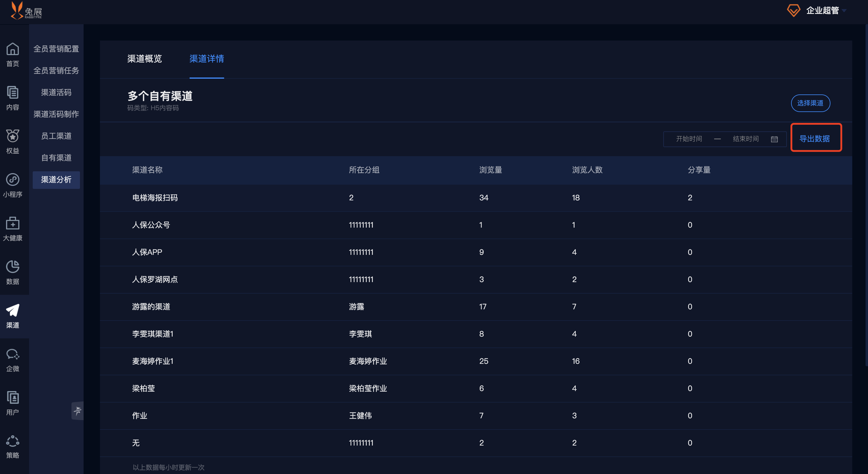
Task: Click the 结束时间 end date field
Action: coord(745,139)
